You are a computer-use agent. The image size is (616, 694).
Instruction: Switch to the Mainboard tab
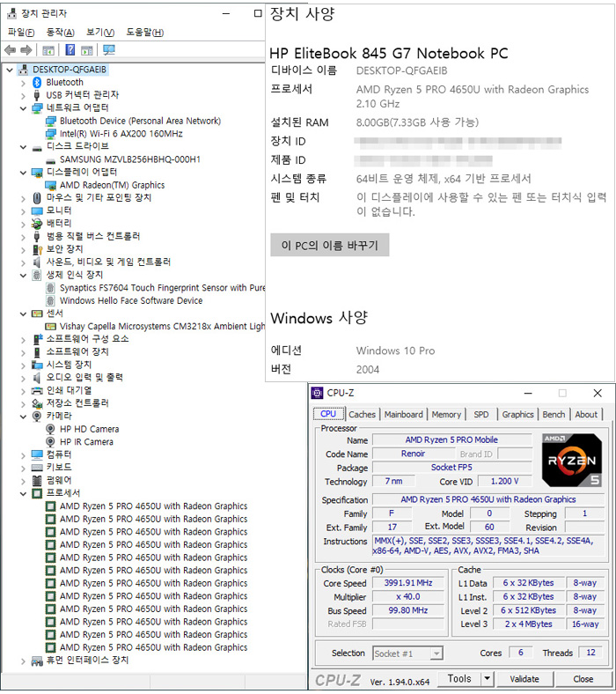403,414
